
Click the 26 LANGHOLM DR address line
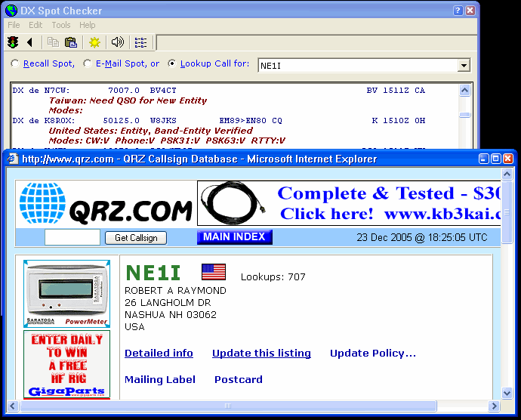click(x=168, y=303)
